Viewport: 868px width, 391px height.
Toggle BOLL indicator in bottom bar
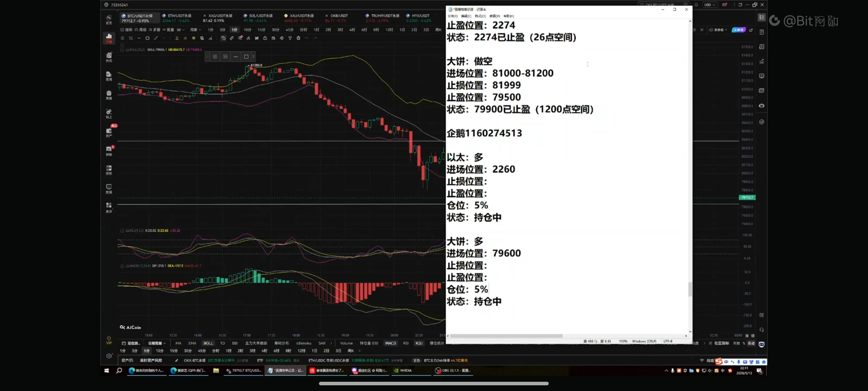(208, 343)
